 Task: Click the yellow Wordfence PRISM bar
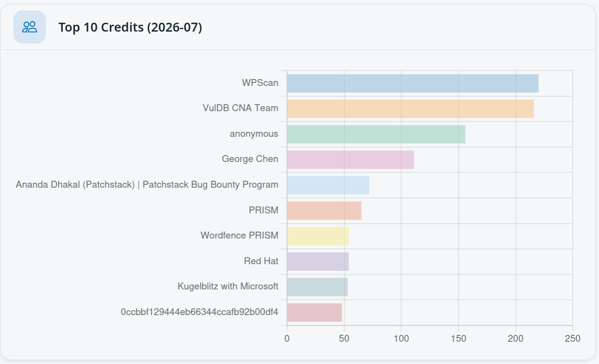point(318,236)
